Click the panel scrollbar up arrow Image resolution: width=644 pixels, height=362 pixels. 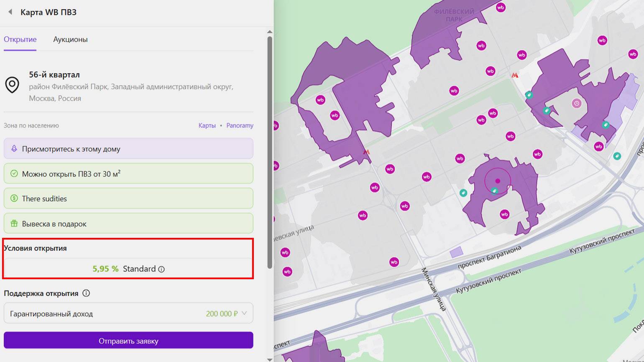tap(270, 32)
